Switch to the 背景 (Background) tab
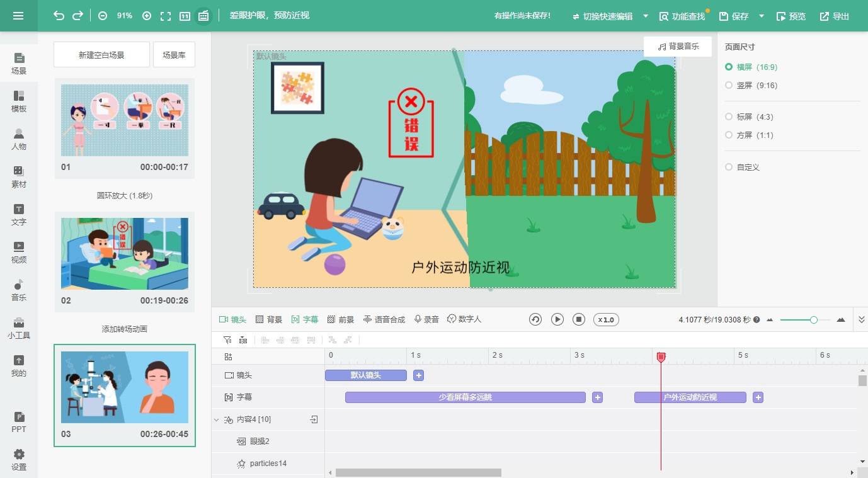868x478 pixels. (x=269, y=319)
